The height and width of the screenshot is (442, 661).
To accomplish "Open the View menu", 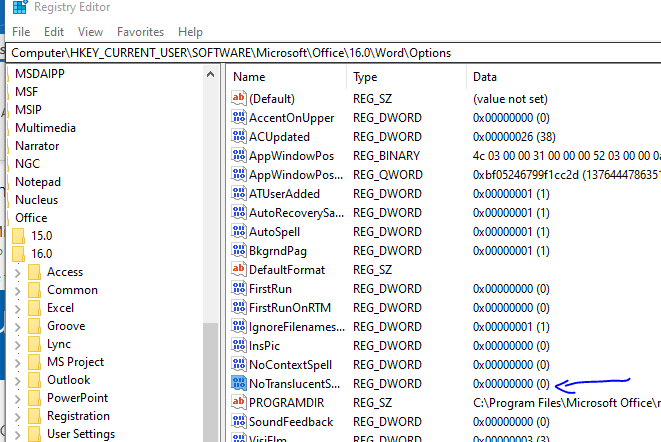I will click(90, 32).
